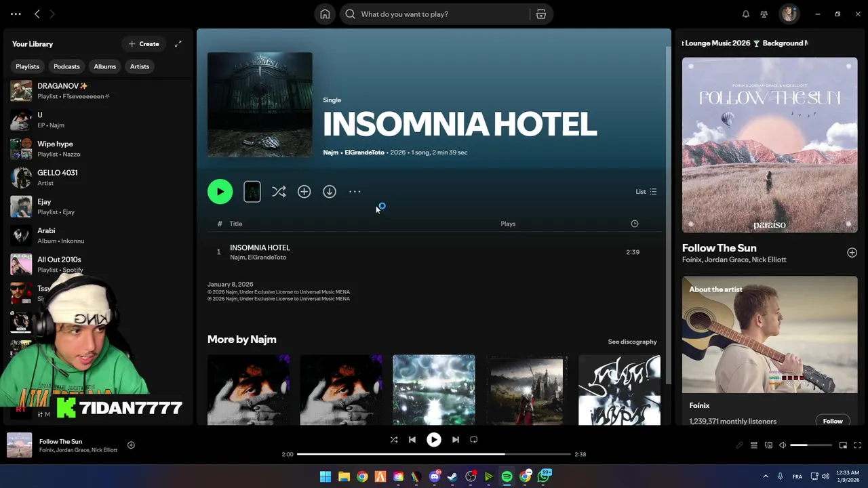
Task: Open Discord from taskbar
Action: (x=435, y=477)
